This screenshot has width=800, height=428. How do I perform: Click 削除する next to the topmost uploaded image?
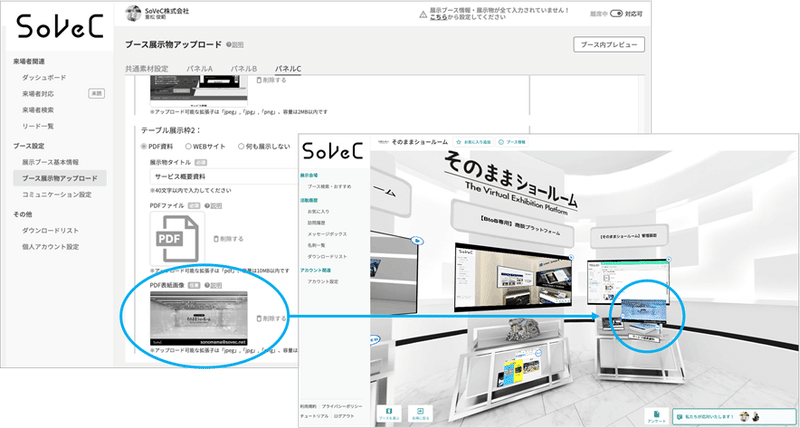(271, 80)
